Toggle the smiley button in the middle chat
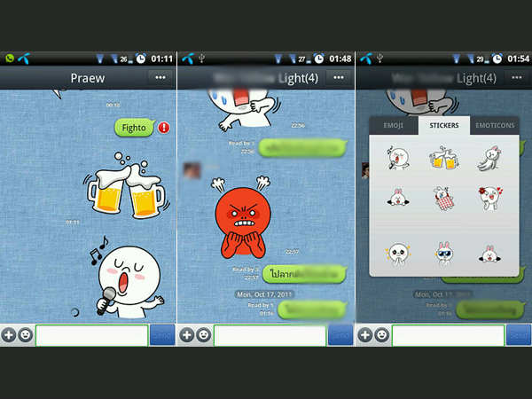Screen dimensions: 532x399 coord(203,335)
